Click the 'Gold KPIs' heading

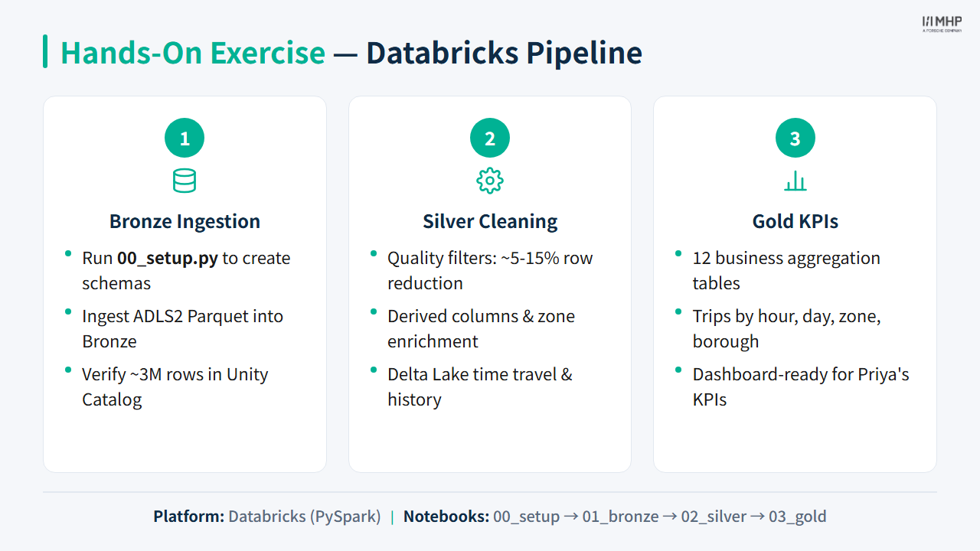795,222
